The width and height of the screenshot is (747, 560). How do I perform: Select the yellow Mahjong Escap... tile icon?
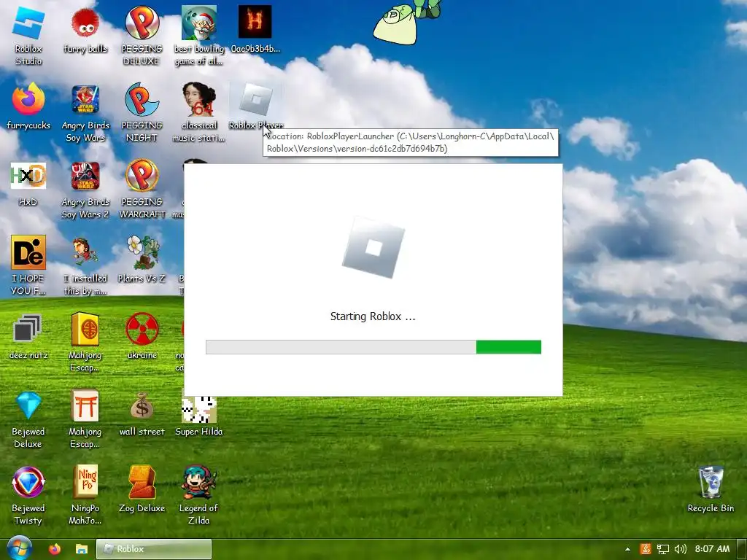[85, 343]
